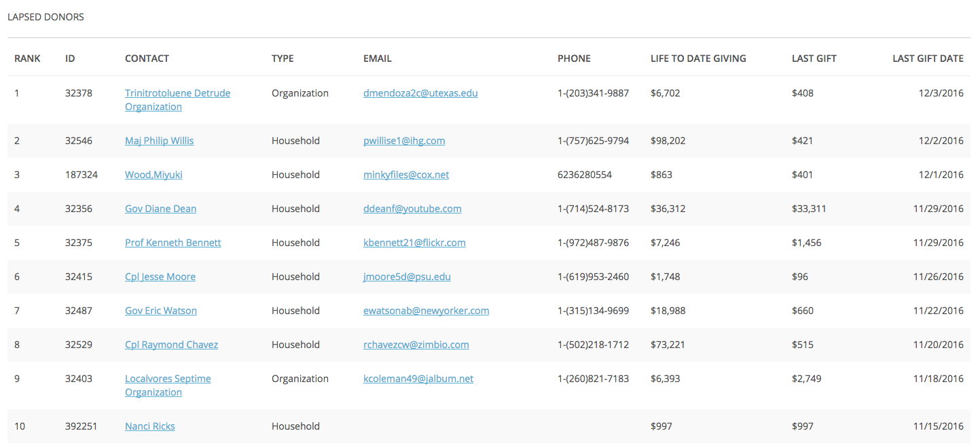Open the Localvores Septime Organization record
Viewport: 980px width, 446px height.
[x=168, y=385]
